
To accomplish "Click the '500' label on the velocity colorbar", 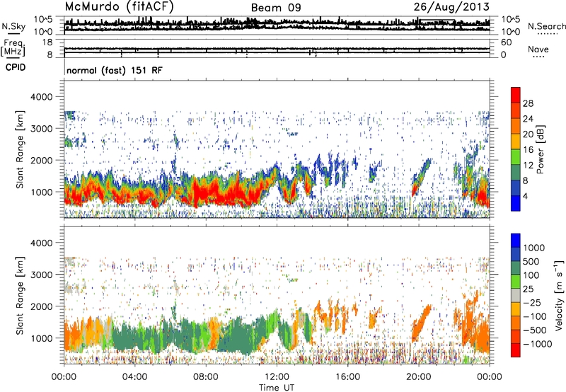I will pyautogui.click(x=531, y=262).
